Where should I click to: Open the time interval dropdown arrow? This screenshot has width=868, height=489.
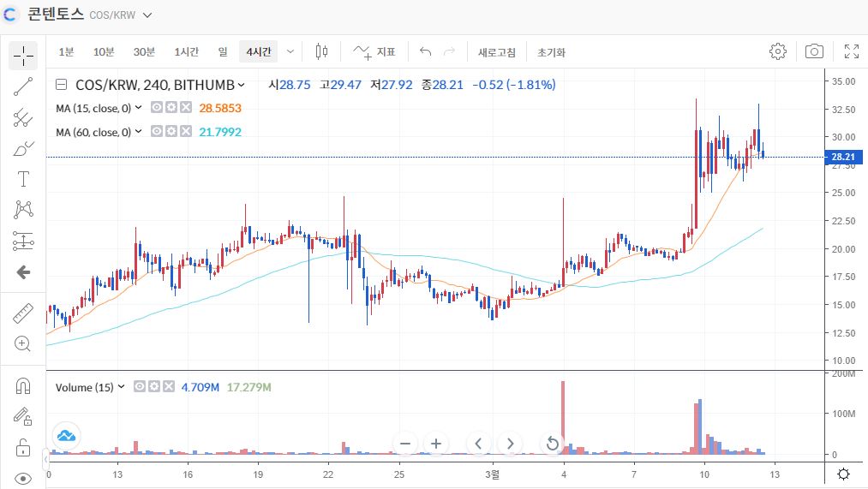(290, 51)
